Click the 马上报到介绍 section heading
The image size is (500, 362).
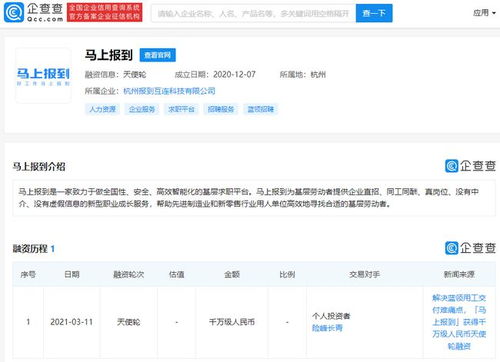(x=39, y=166)
